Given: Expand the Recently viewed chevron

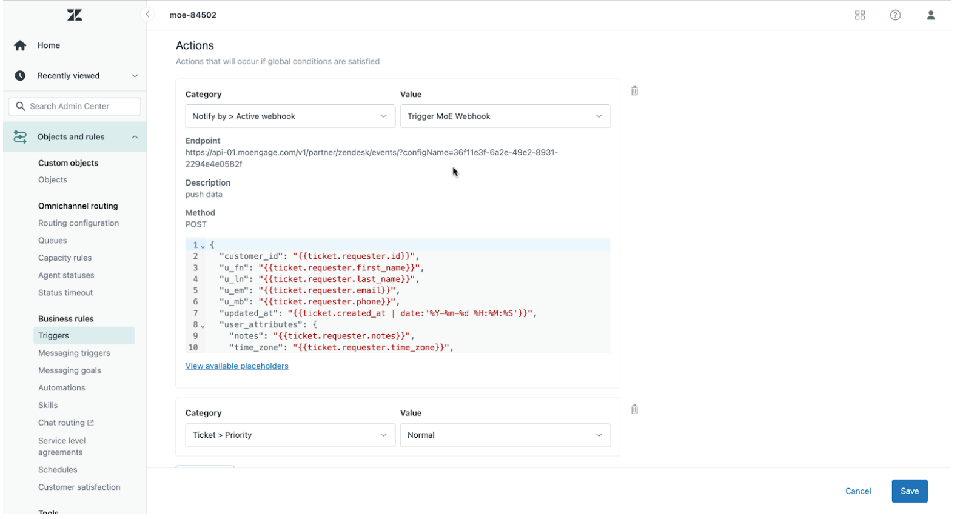Looking at the screenshot, I should (x=135, y=76).
